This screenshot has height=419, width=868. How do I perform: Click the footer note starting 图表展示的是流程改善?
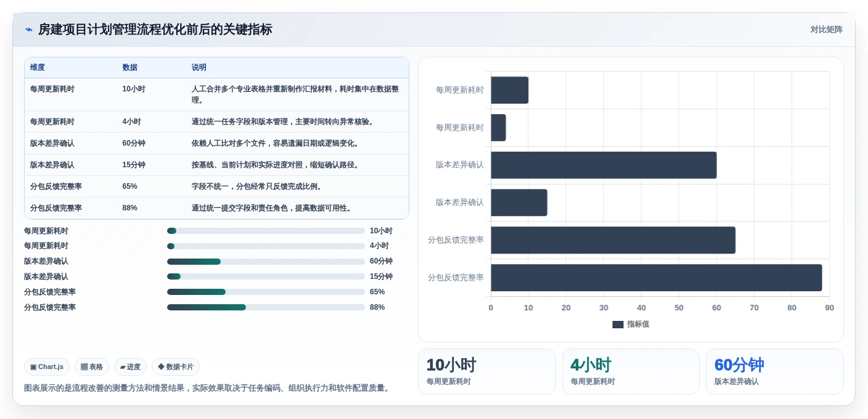click(208, 388)
